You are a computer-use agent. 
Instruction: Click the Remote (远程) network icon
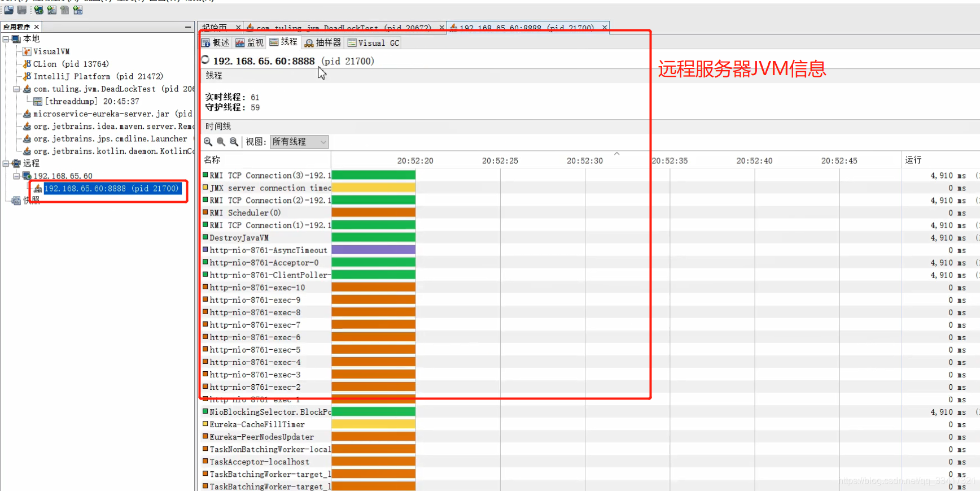16,163
